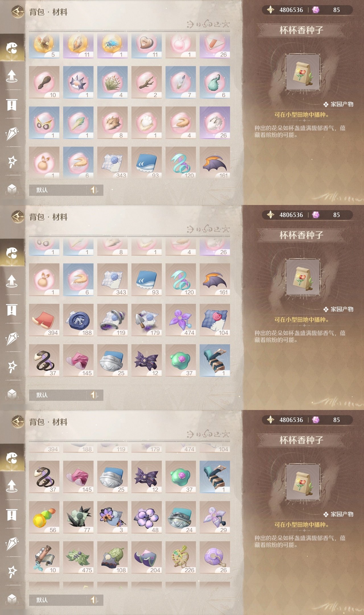The height and width of the screenshot is (615, 364).
Task: Pick the drumstick-shaped material with count 10
Action: [44, 82]
